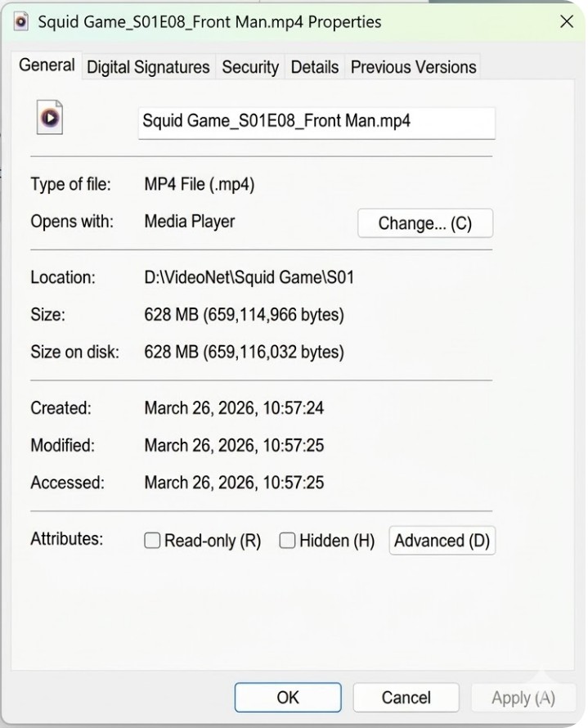This screenshot has height=728, width=588.
Task: Open the Digital Signatures tab
Action: [148, 67]
